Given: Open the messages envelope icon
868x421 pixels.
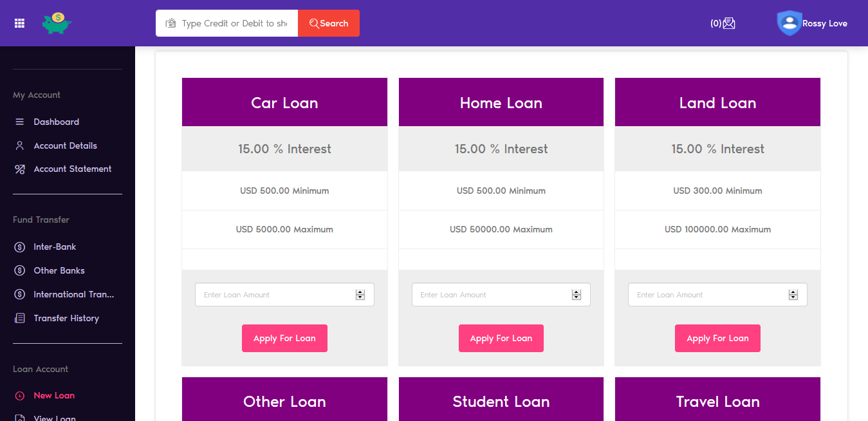Looking at the screenshot, I should point(729,23).
